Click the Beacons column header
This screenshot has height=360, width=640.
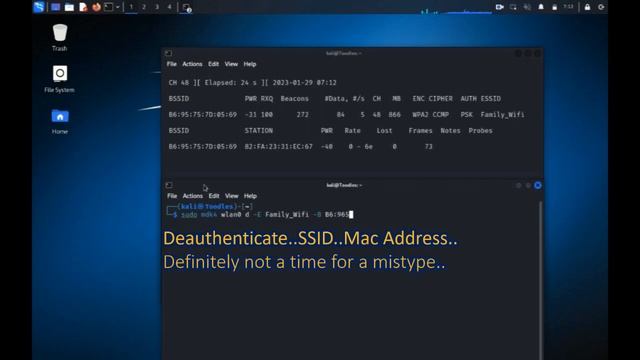(294, 99)
